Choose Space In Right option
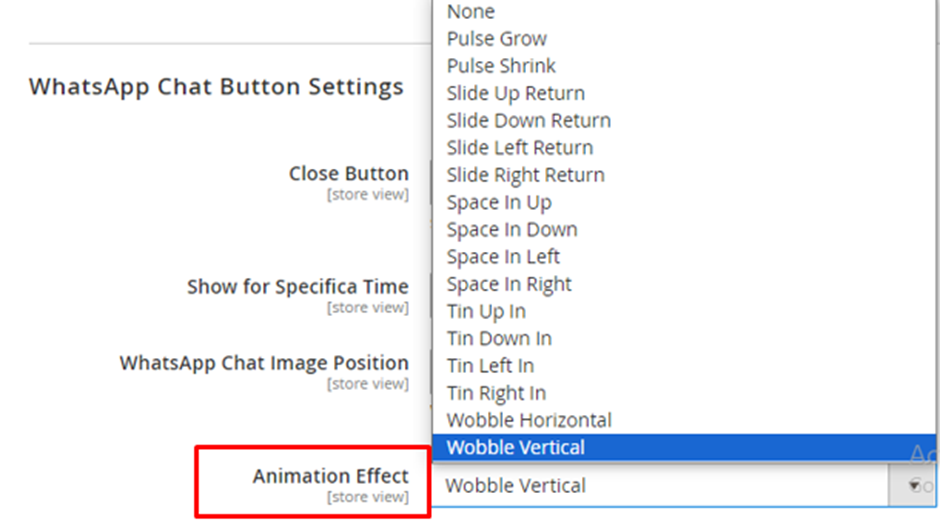Image resolution: width=940 pixels, height=531 pixels. click(684, 284)
